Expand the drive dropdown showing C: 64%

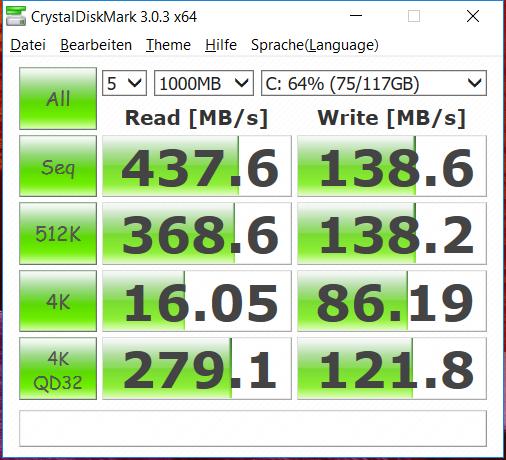374,83
